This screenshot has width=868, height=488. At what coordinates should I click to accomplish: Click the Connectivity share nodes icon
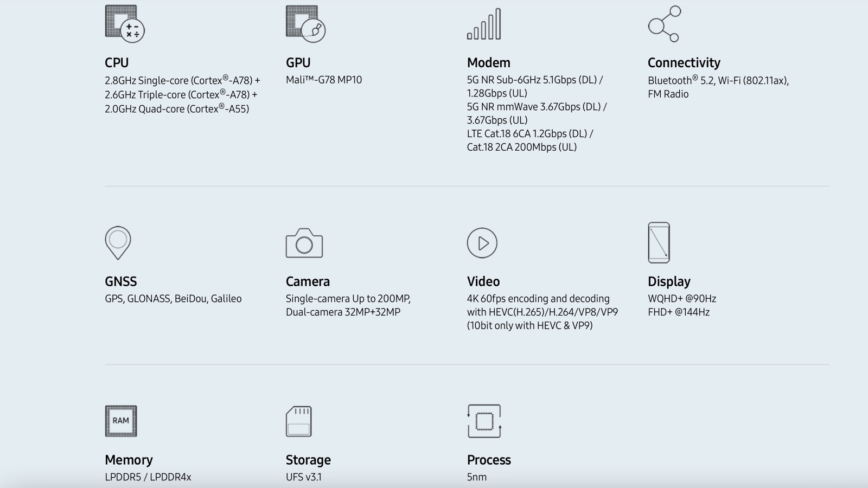[x=664, y=24]
